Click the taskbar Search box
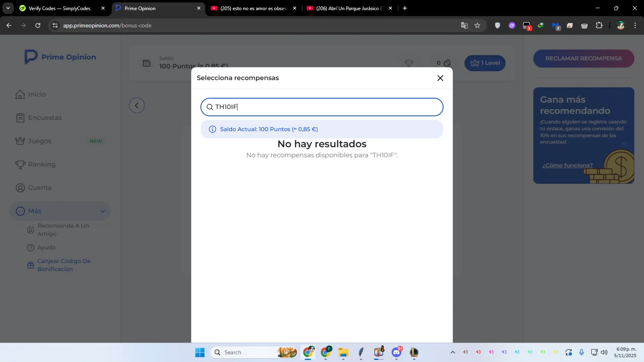This screenshot has height=362, width=644. (x=254, y=353)
